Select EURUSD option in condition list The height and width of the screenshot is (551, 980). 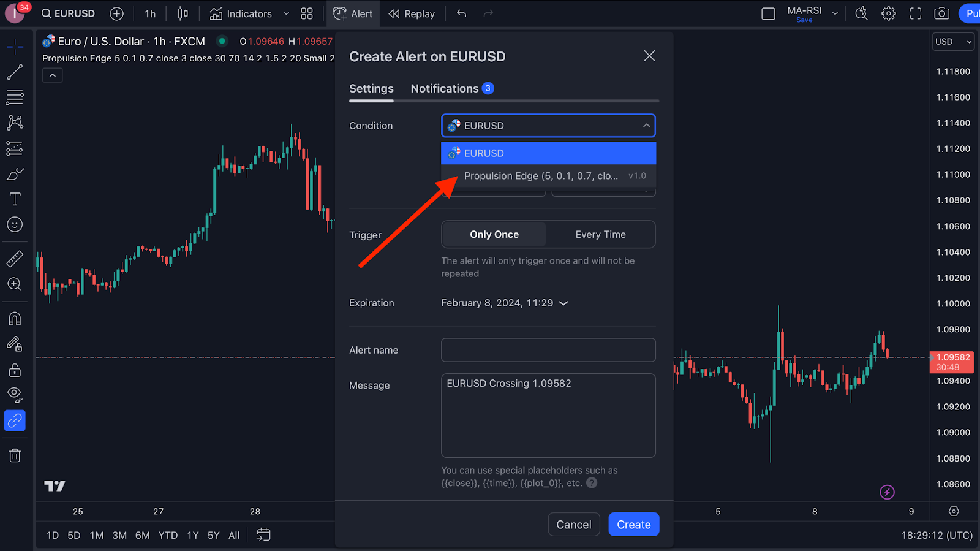[548, 153]
